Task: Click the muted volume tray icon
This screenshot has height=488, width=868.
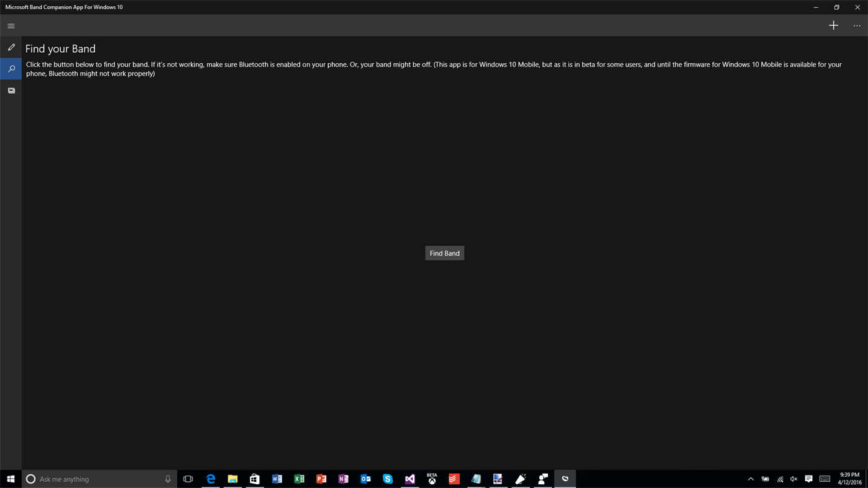Action: [x=794, y=479]
